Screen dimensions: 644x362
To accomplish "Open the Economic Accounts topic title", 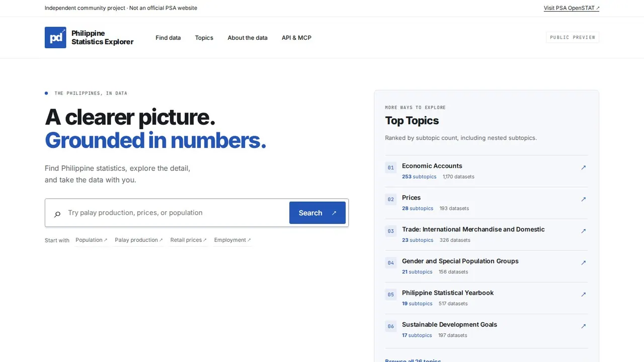I will point(432,166).
